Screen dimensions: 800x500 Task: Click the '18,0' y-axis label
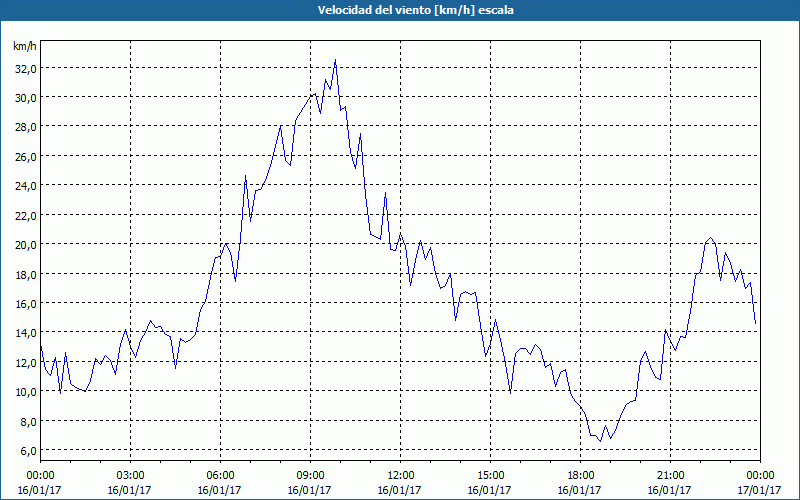[x=26, y=274]
